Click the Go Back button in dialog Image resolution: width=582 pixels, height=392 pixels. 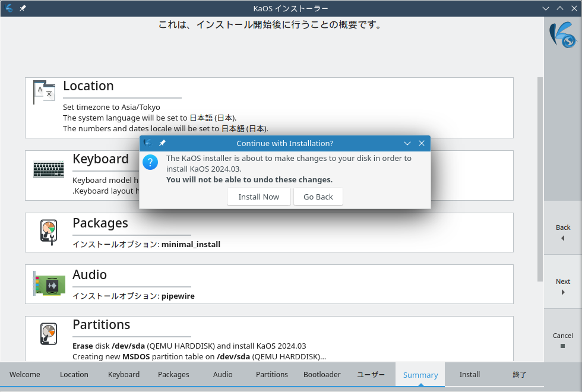point(318,197)
